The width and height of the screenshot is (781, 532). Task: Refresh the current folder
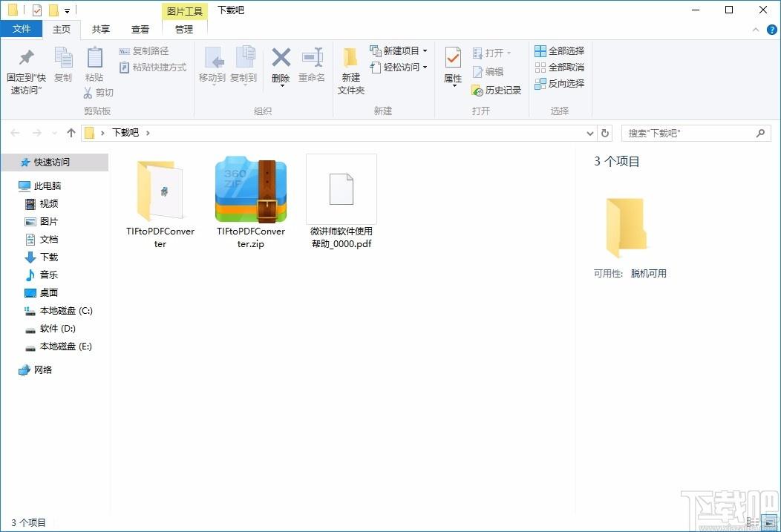[604, 133]
